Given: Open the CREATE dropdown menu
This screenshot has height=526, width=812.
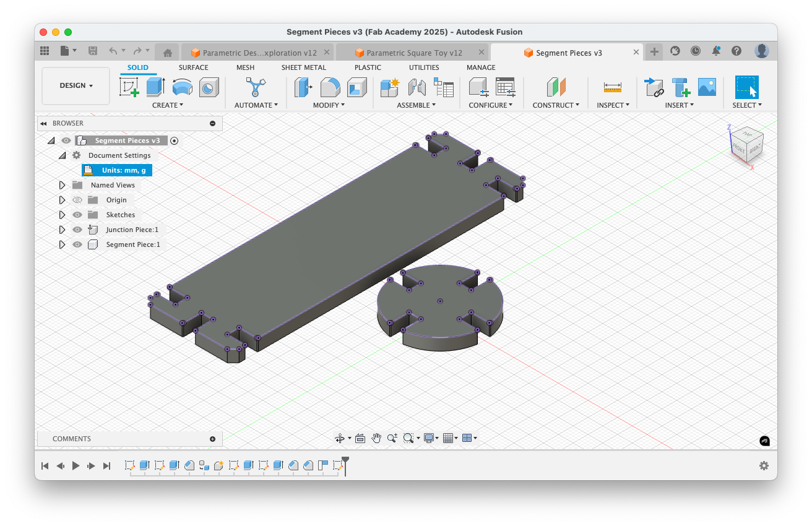Looking at the screenshot, I should click(x=168, y=105).
